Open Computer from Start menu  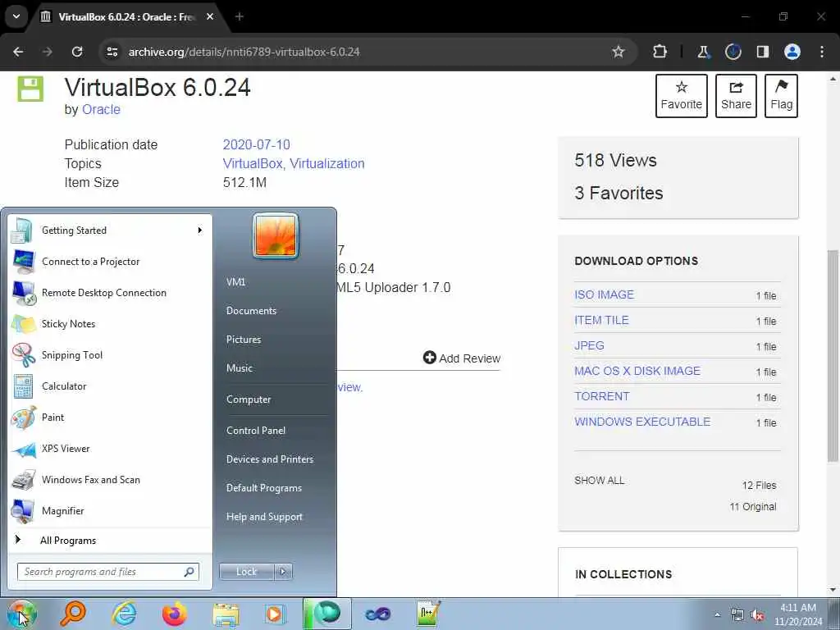click(249, 399)
